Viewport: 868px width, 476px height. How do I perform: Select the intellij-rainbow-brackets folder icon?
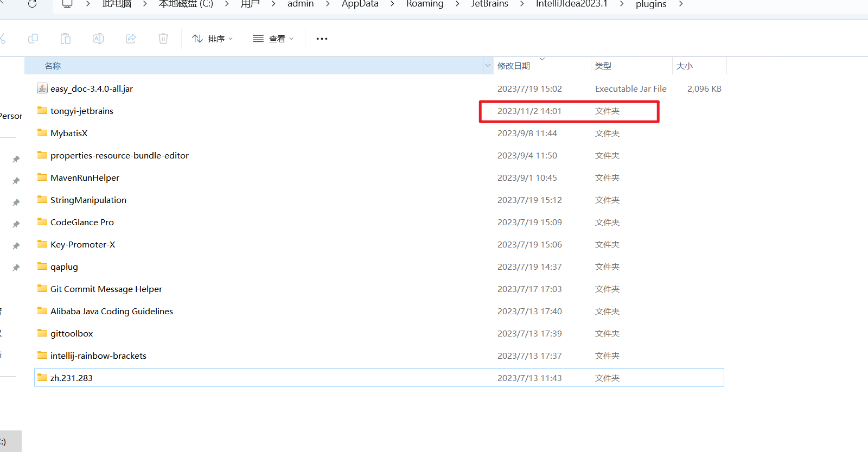click(42, 355)
